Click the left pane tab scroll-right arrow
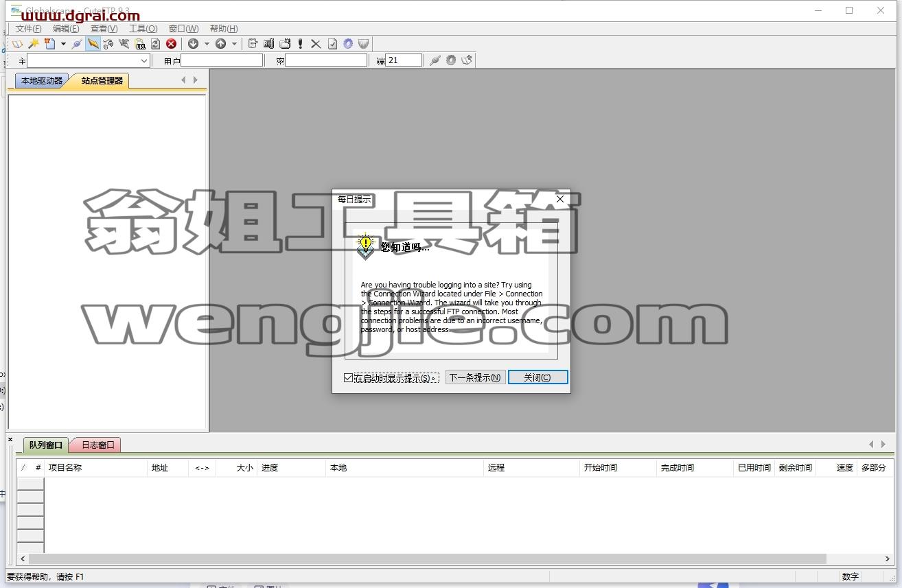 pyautogui.click(x=196, y=80)
